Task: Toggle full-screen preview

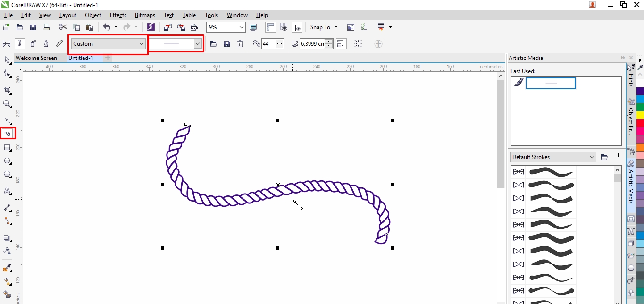Action: (253, 27)
